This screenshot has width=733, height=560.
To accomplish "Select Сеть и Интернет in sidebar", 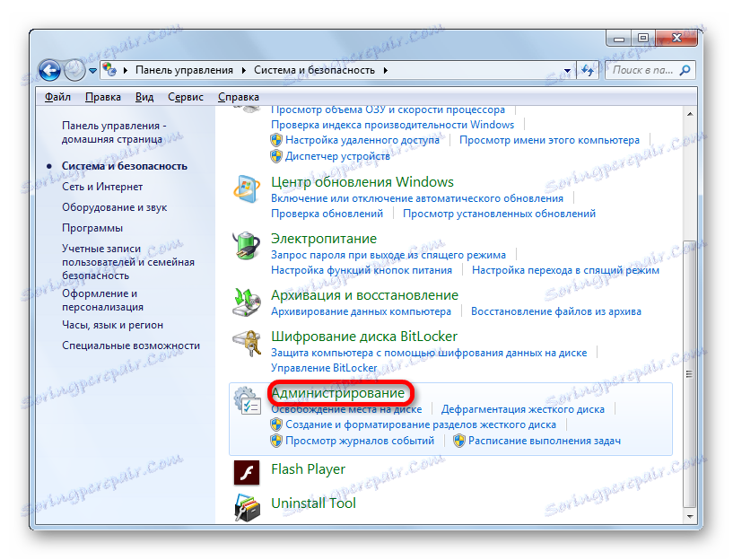I will [x=102, y=187].
